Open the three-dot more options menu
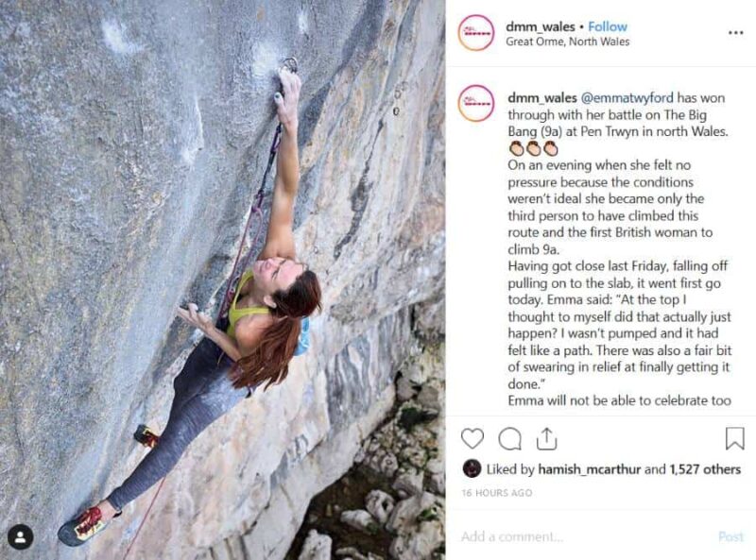 pyautogui.click(x=735, y=33)
